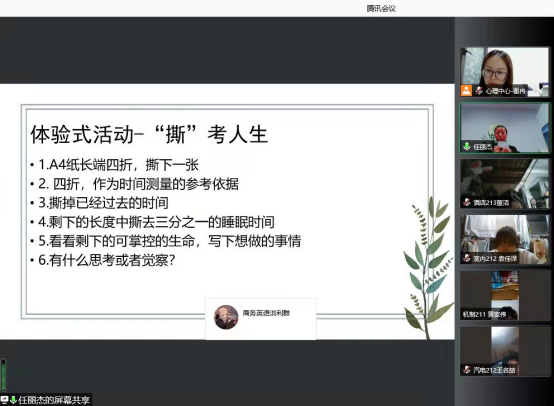Image resolution: width=554 pixels, height=406 pixels.
Task: Select the 机制211 participant video tile
Action: [x=505, y=295]
